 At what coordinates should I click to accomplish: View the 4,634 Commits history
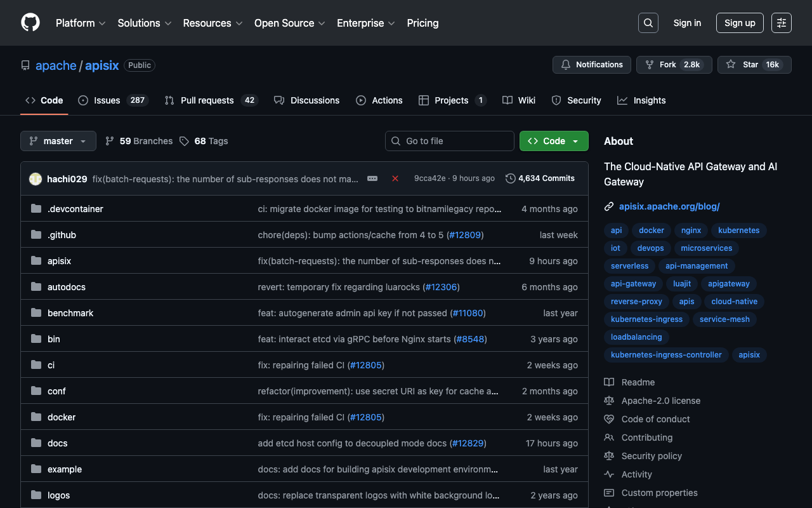pos(540,178)
